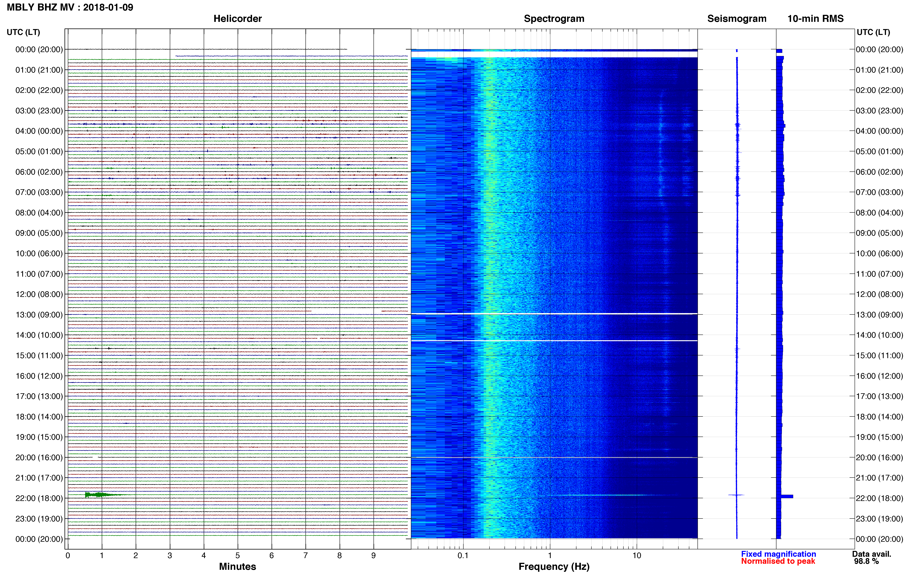The height and width of the screenshot is (578, 924).
Task: Click the tall RMS bar near 22:00
Action: [785, 496]
